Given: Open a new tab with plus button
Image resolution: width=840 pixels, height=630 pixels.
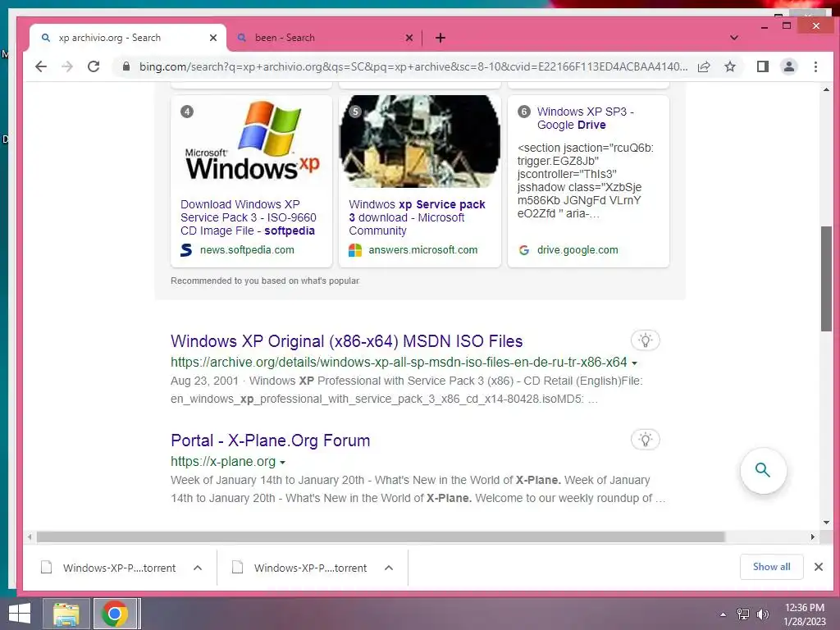Looking at the screenshot, I should click(x=440, y=38).
